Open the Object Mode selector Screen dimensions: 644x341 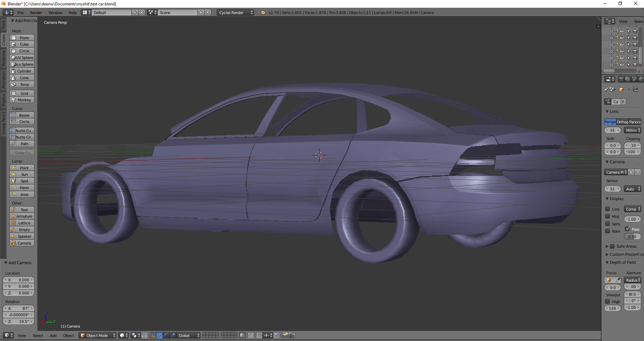tap(98, 335)
